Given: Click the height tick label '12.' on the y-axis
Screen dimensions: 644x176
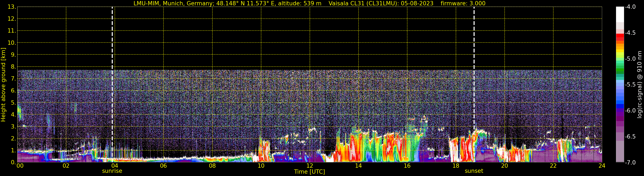Looking at the screenshot, I should point(12,19).
